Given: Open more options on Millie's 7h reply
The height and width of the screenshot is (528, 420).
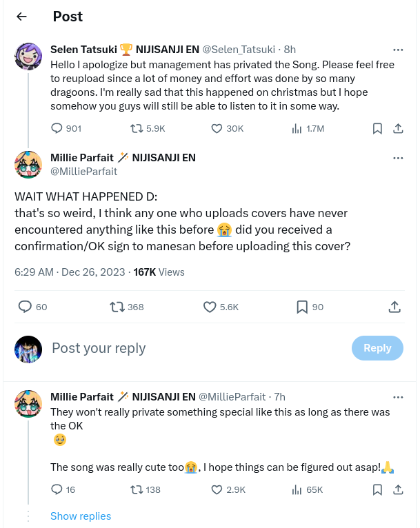Looking at the screenshot, I should (x=398, y=397).
